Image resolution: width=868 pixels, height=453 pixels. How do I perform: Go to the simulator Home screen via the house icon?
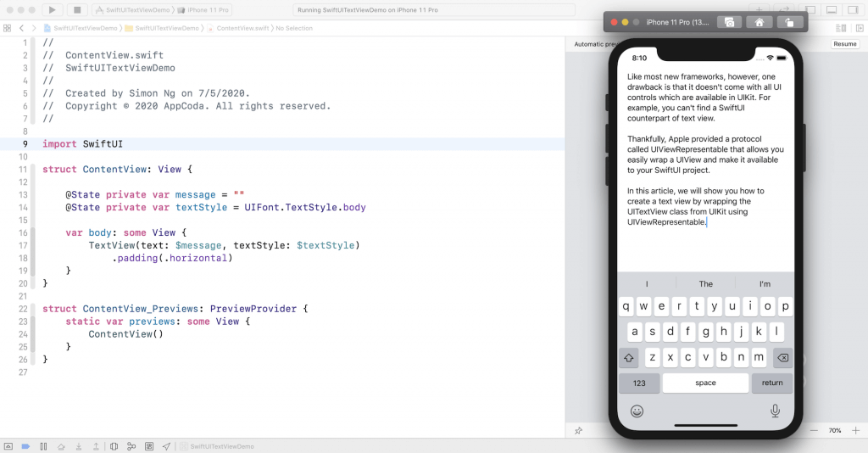point(759,22)
